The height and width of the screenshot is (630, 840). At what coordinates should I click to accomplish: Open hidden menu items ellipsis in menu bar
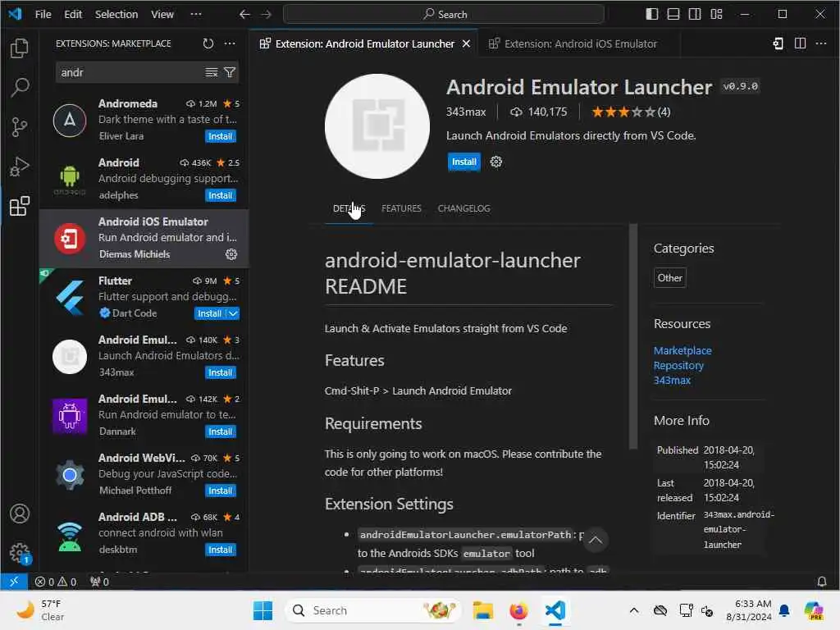pos(196,15)
